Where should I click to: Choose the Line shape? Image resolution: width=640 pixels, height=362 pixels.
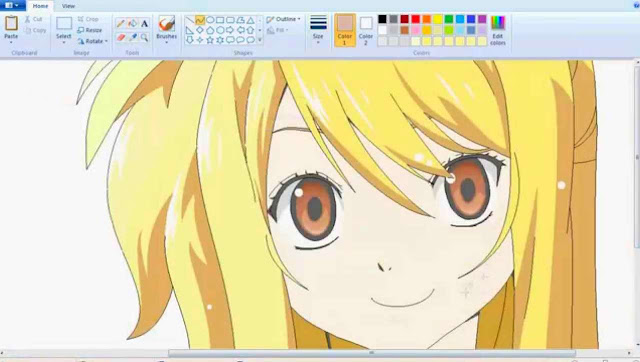[x=190, y=20]
